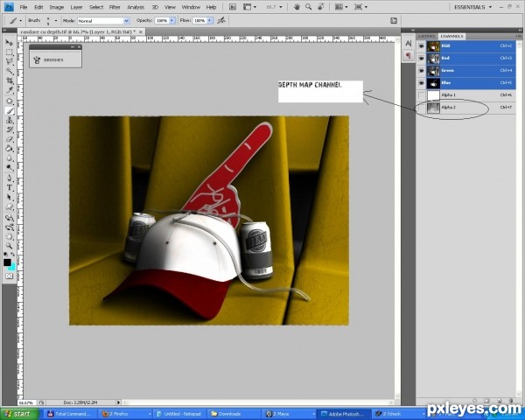Viewport: 525px width, 420px height.
Task: Show the Alpha 1 channel
Action: pyautogui.click(x=421, y=95)
